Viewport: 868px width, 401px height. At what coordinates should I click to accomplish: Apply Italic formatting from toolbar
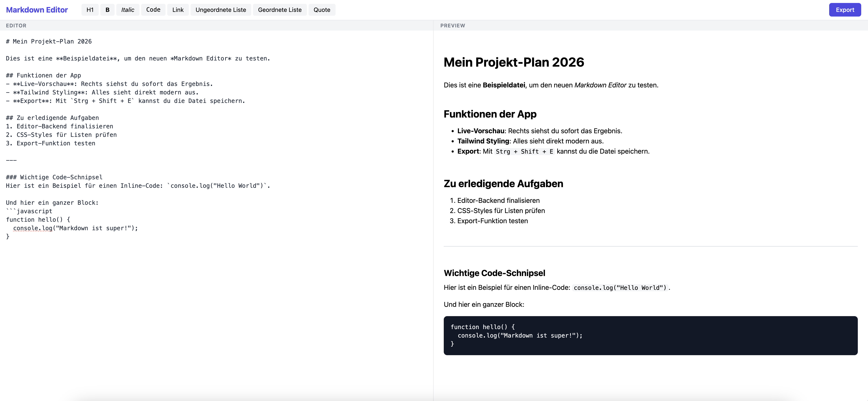128,10
